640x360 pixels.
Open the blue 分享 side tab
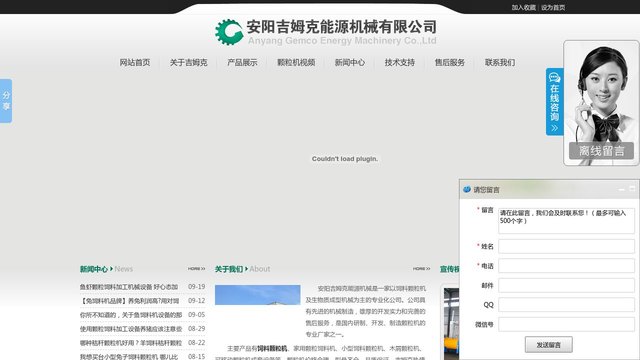pyautogui.click(x=6, y=101)
